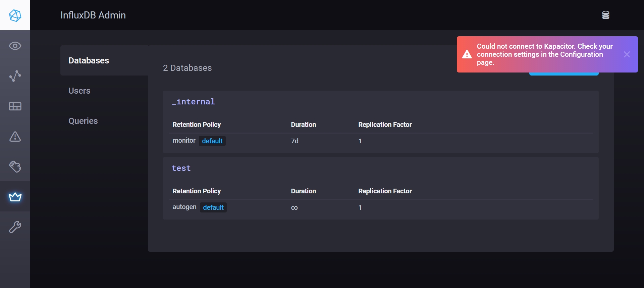Screen dimensions: 644x288
Task: Switch to the Databases tab
Action: coord(104,60)
